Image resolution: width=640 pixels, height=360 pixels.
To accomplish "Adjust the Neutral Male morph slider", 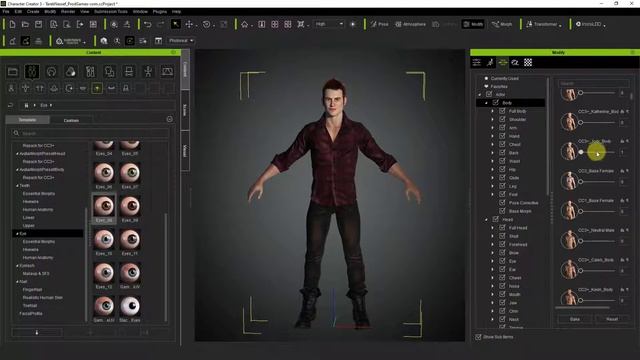I will click(x=597, y=241).
